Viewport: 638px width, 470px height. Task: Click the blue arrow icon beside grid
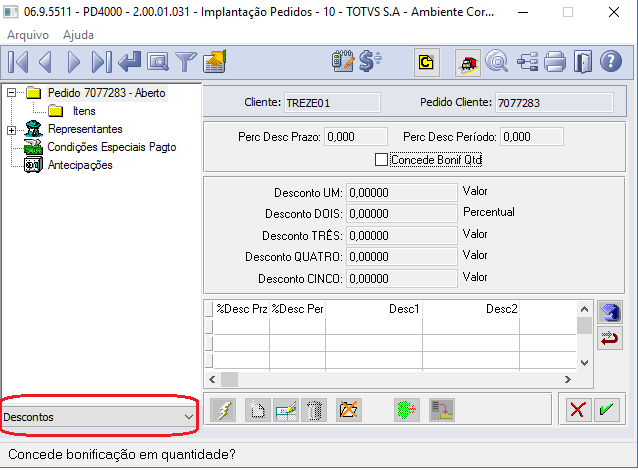coord(610,313)
